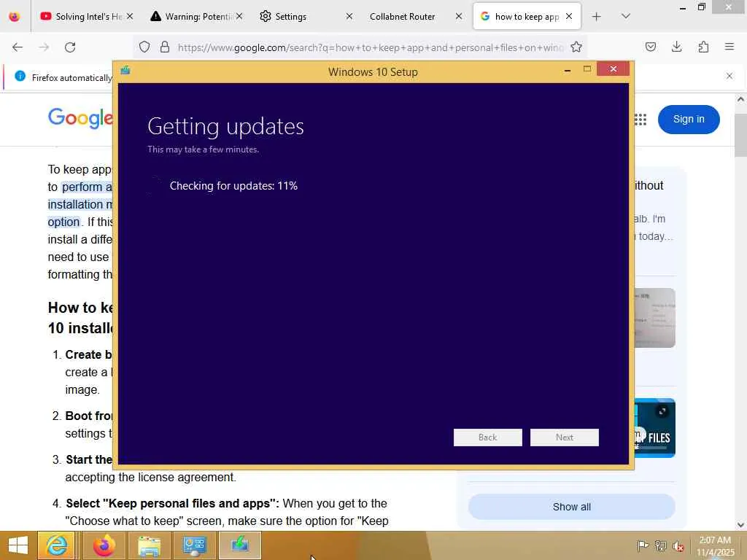Click Show all button in Google sidebar

click(x=571, y=507)
